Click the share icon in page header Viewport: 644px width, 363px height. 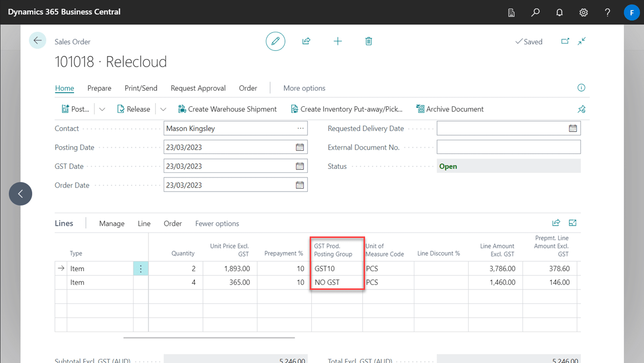tap(306, 41)
